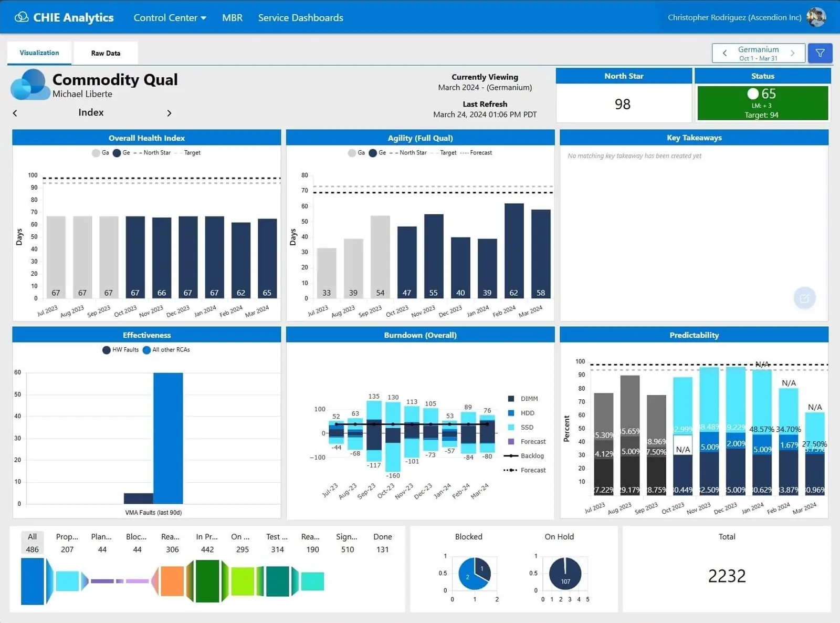
Task: Click the CHIE Analytics cloud logo
Action: click(x=22, y=17)
